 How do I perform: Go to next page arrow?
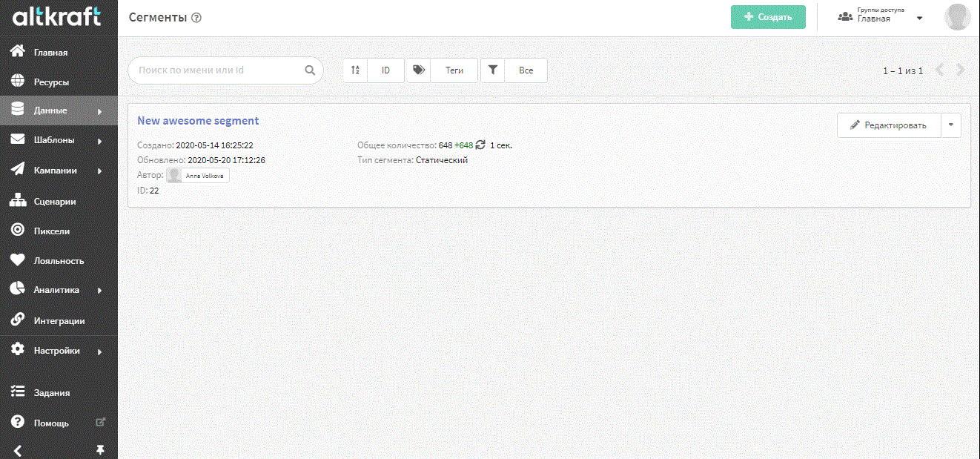pyautogui.click(x=961, y=70)
